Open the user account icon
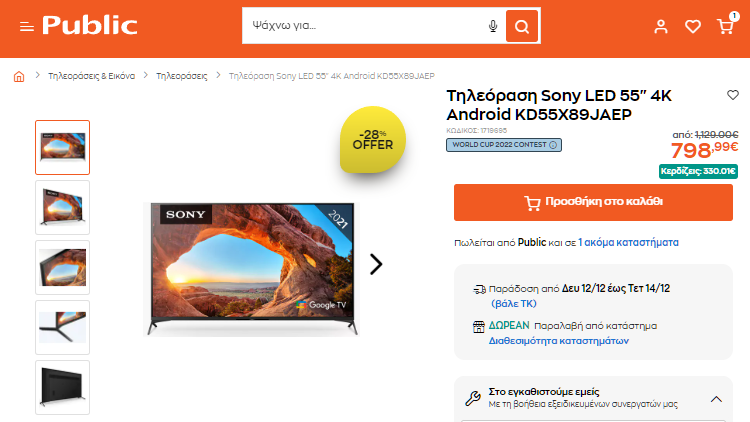This screenshot has height=422, width=750. (661, 26)
